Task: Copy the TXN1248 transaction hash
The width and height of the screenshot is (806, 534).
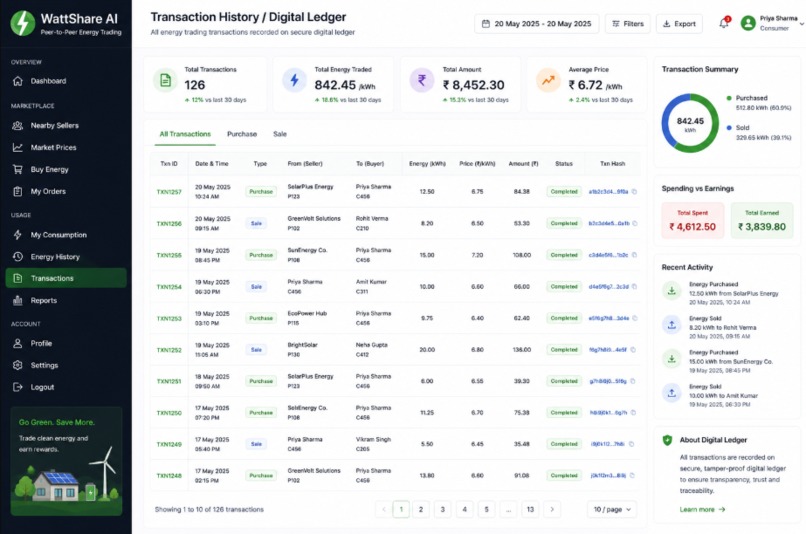Action: pyautogui.click(x=632, y=475)
